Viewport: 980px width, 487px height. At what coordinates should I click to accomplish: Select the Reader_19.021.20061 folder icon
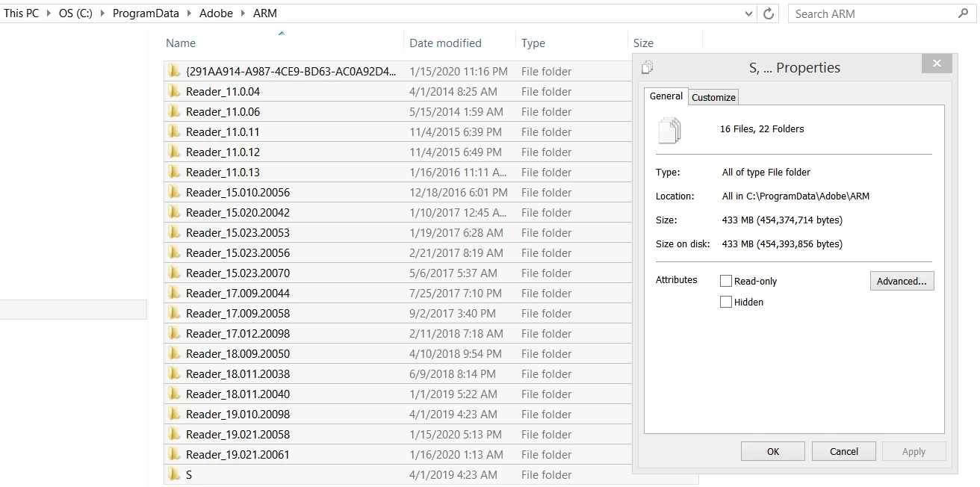[174, 454]
